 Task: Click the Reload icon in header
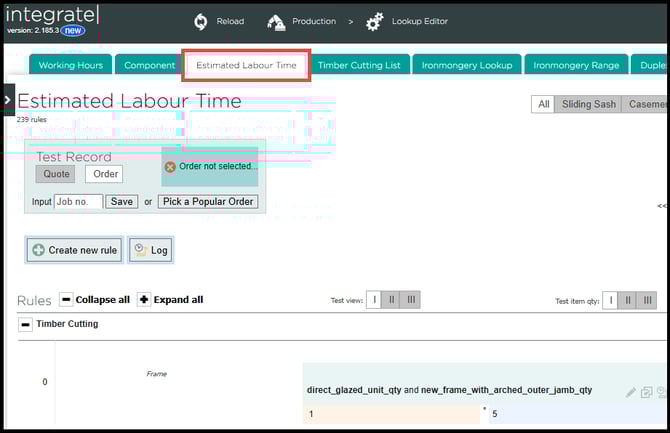point(200,22)
